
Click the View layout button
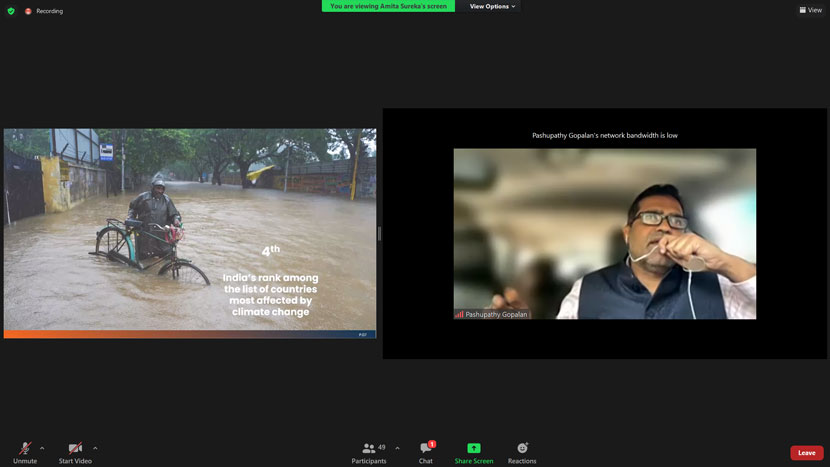[x=810, y=10]
